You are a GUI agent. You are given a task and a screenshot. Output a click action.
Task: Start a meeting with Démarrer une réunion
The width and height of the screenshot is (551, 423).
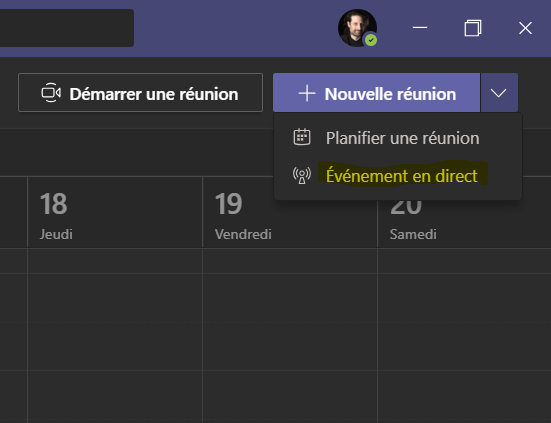(140, 93)
